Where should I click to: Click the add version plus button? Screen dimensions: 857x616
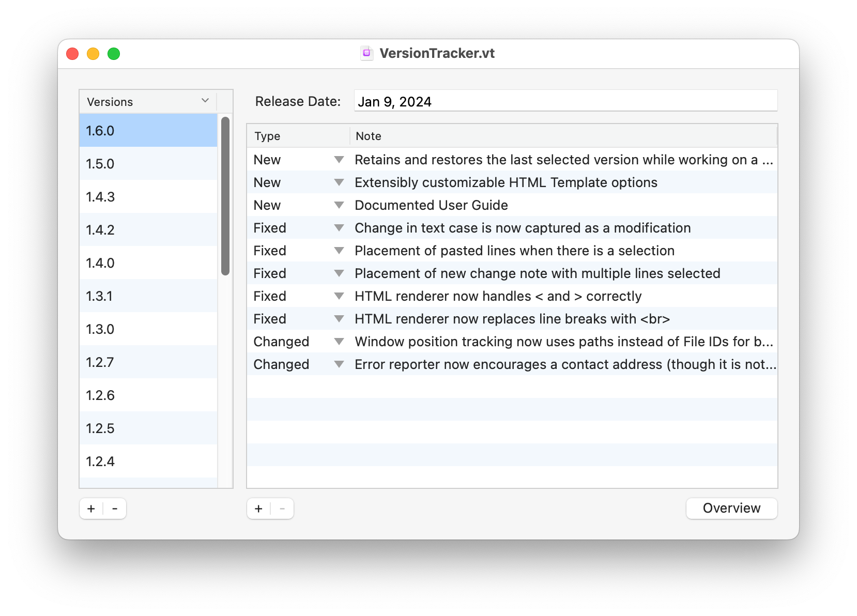click(90, 509)
